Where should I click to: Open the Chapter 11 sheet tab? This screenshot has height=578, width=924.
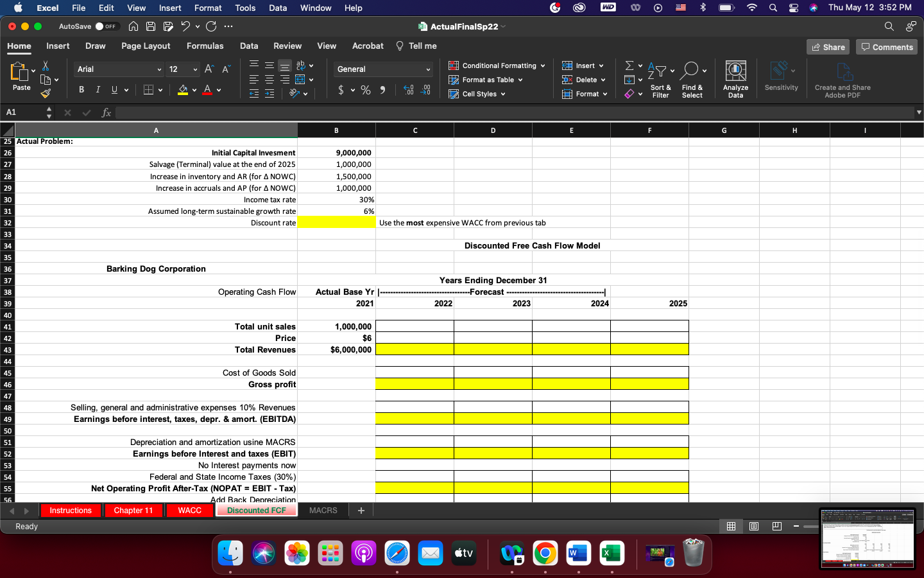point(133,511)
